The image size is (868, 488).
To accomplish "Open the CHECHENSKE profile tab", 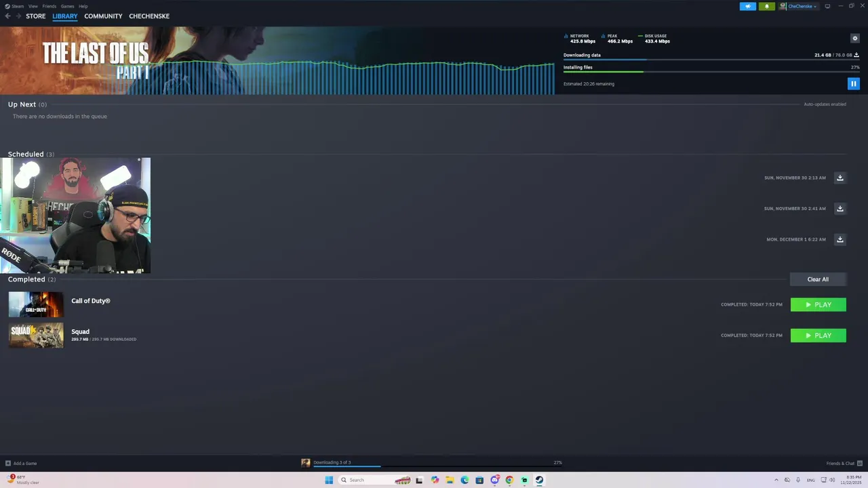I will click(x=149, y=16).
